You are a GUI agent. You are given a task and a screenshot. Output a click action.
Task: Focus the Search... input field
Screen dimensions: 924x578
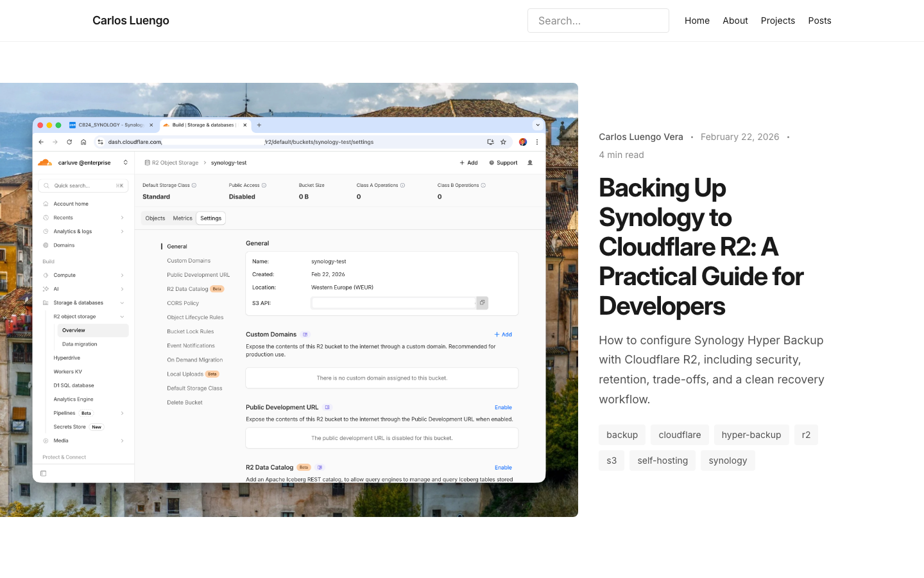pyautogui.click(x=598, y=21)
